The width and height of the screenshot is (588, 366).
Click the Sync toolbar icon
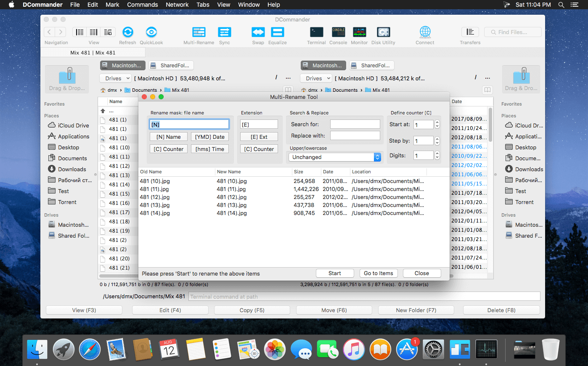coord(225,32)
